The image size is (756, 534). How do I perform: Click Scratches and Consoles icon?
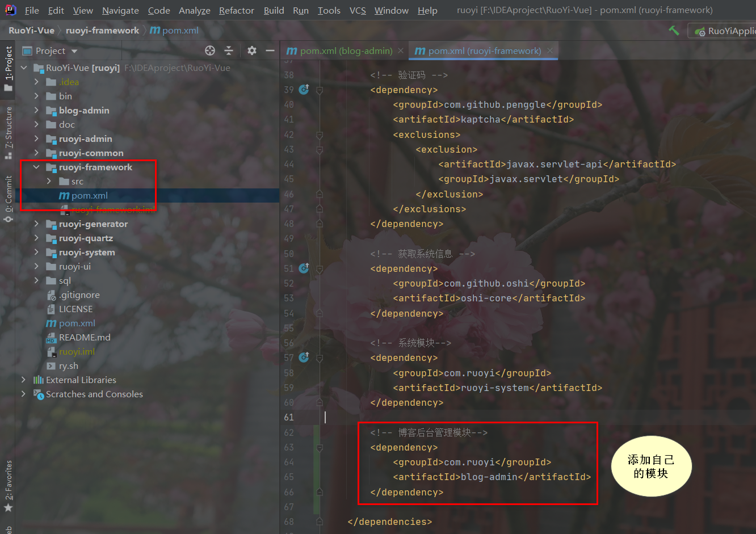point(39,394)
